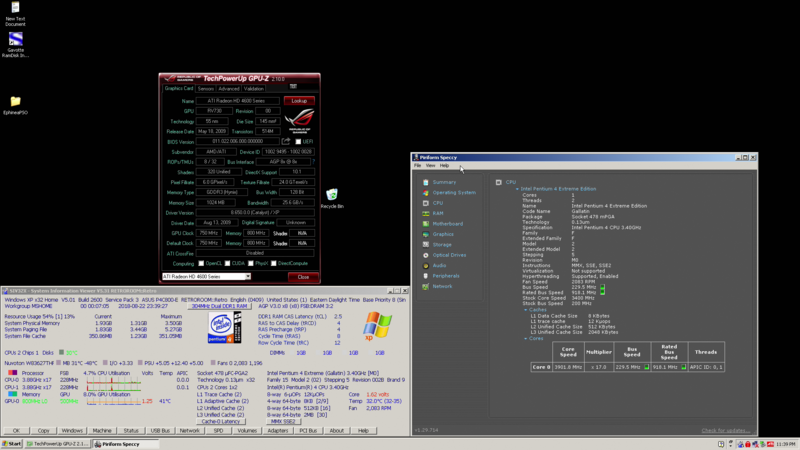Select Optical Drives disc icon in Speccy
This screenshot has height=450, width=800.
426,255
